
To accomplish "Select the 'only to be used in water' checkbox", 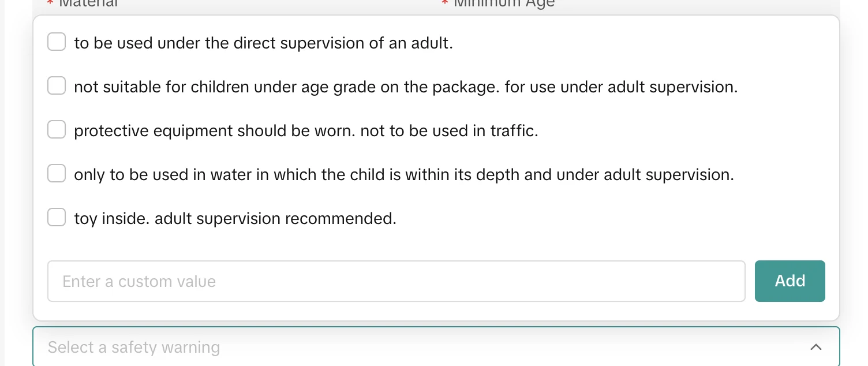I will (x=57, y=174).
